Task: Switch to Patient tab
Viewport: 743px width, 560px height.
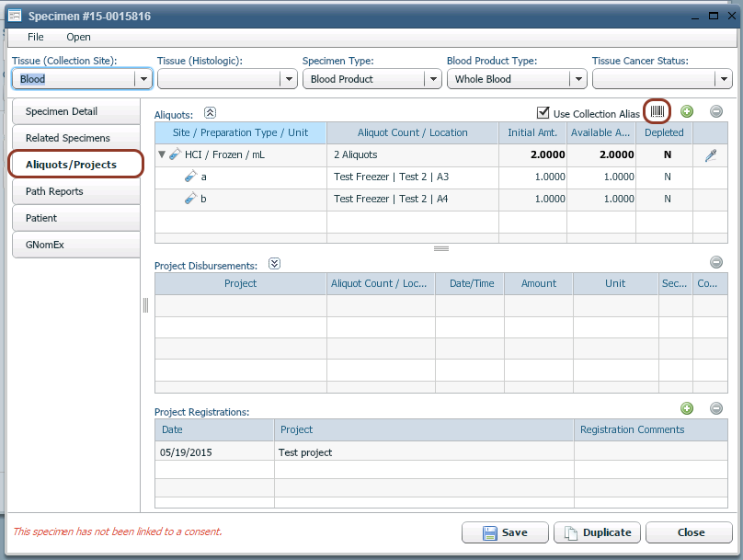Action: 76,218
